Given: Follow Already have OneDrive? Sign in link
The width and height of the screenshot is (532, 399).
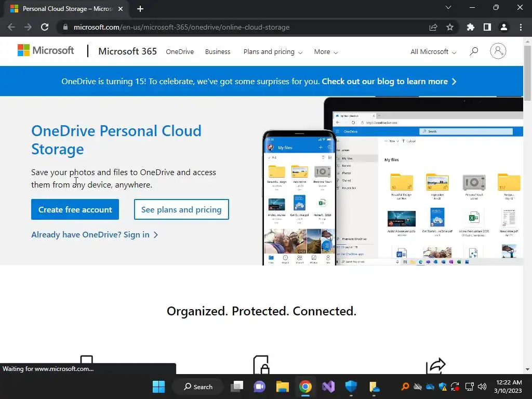Looking at the screenshot, I should (95, 235).
